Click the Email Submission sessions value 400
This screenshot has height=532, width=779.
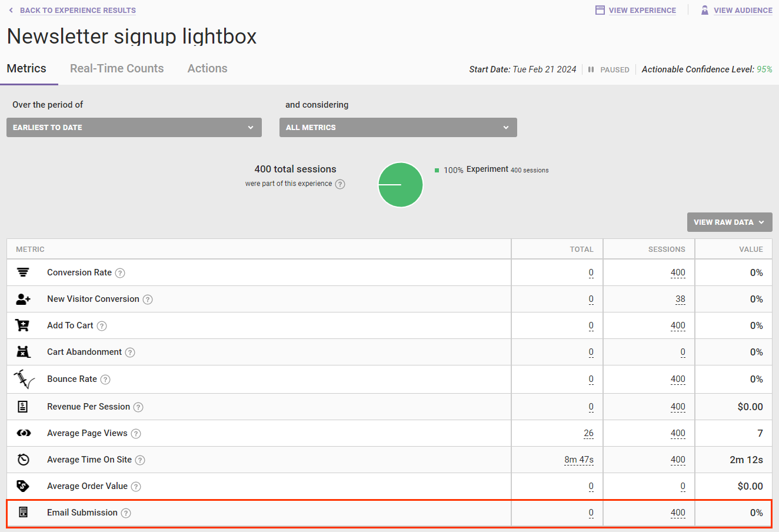[x=678, y=513]
